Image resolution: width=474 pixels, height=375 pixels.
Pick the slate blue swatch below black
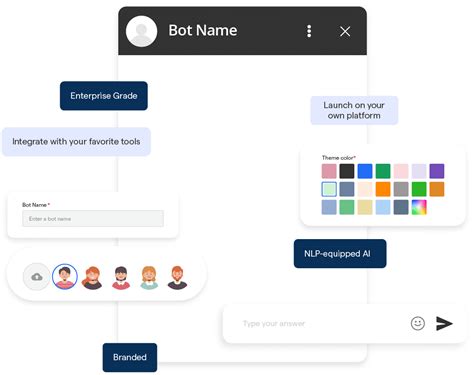click(x=347, y=189)
